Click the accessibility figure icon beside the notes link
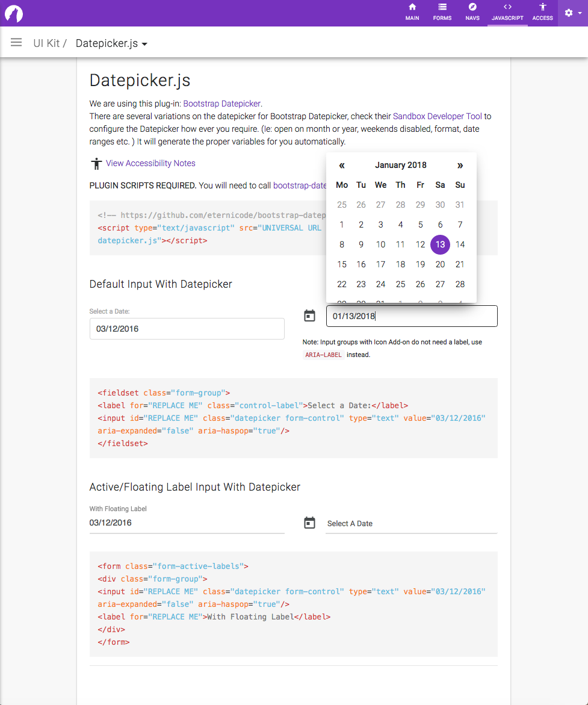Image resolution: width=588 pixels, height=705 pixels. point(96,164)
